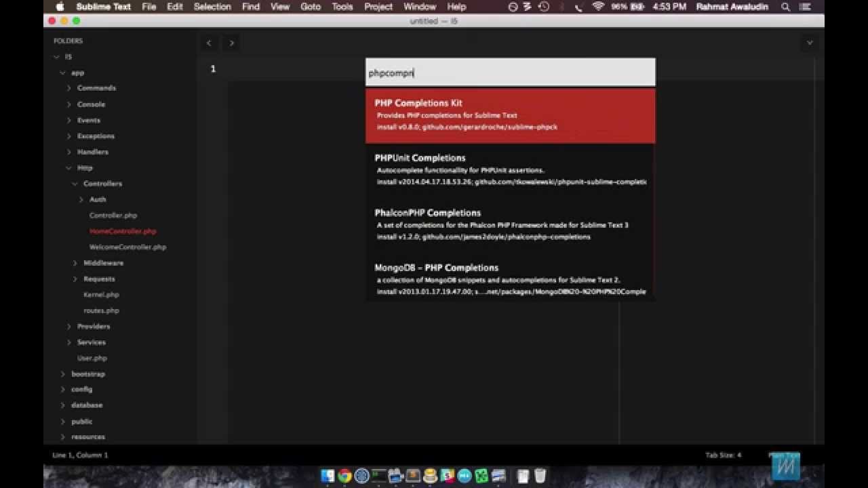Screen dimensions: 868x488
Task: Select PHPUnit Completions package result
Action: (x=511, y=170)
